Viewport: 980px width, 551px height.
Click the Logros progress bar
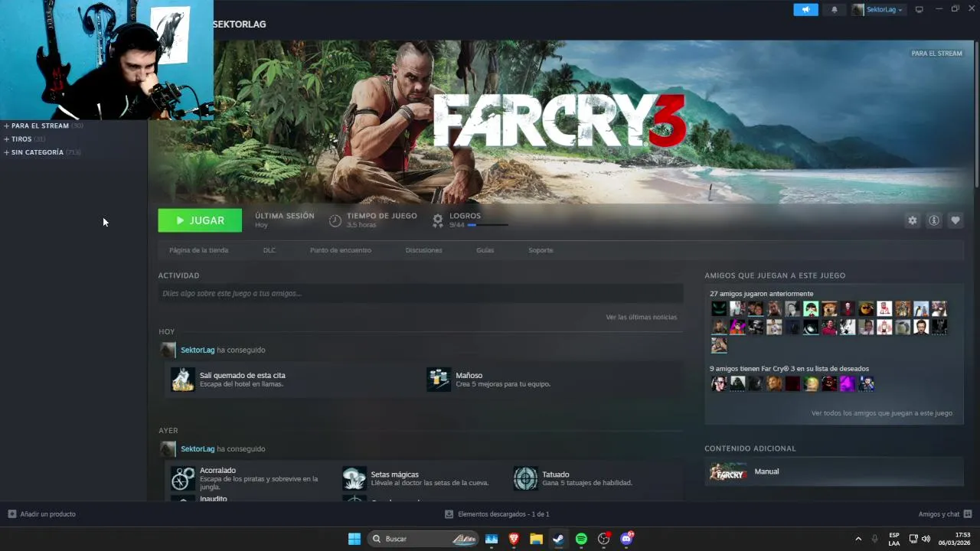[x=488, y=225]
